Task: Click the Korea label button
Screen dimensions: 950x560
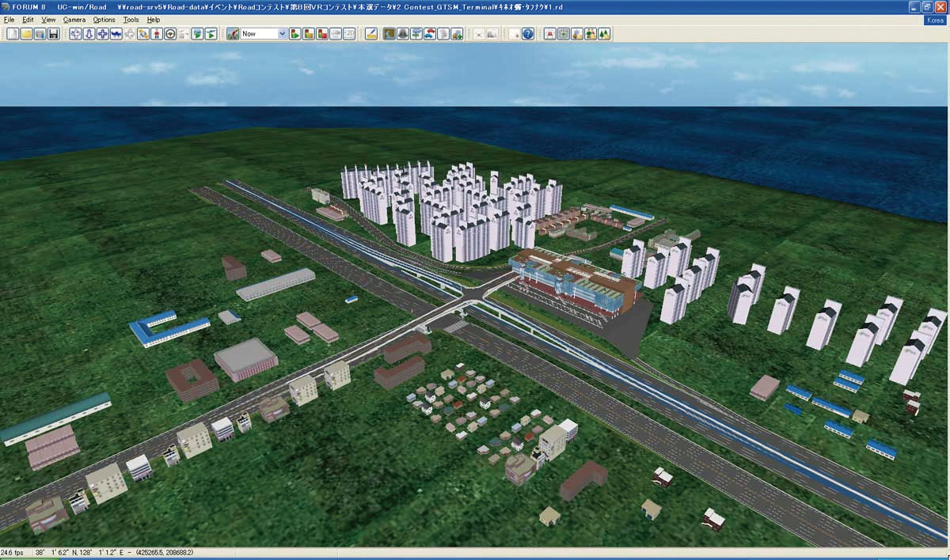Action: tap(934, 21)
